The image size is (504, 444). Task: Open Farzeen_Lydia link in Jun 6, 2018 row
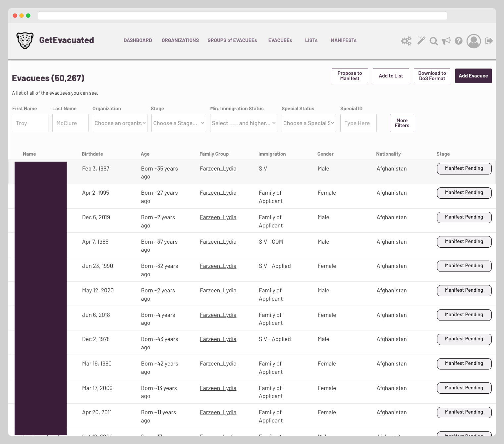click(x=218, y=315)
